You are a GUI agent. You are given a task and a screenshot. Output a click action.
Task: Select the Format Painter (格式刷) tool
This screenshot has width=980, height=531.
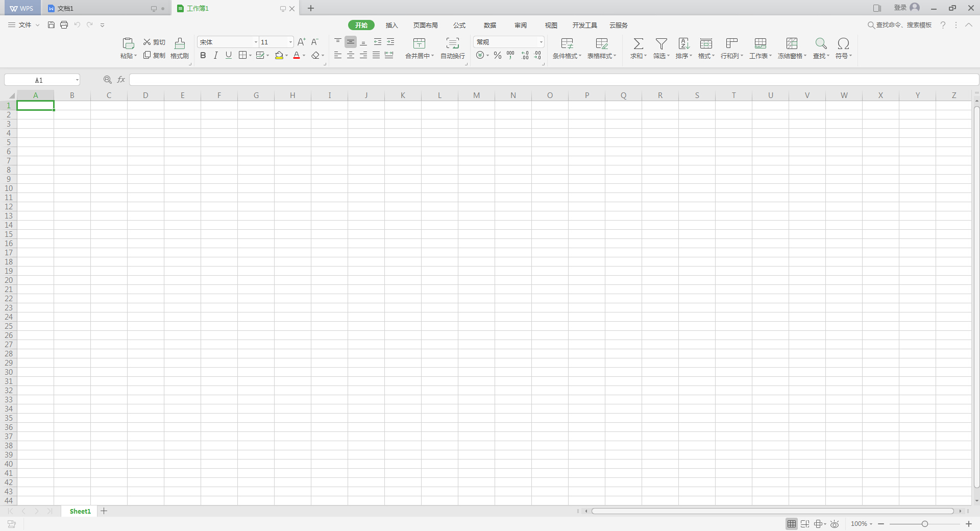click(180, 48)
